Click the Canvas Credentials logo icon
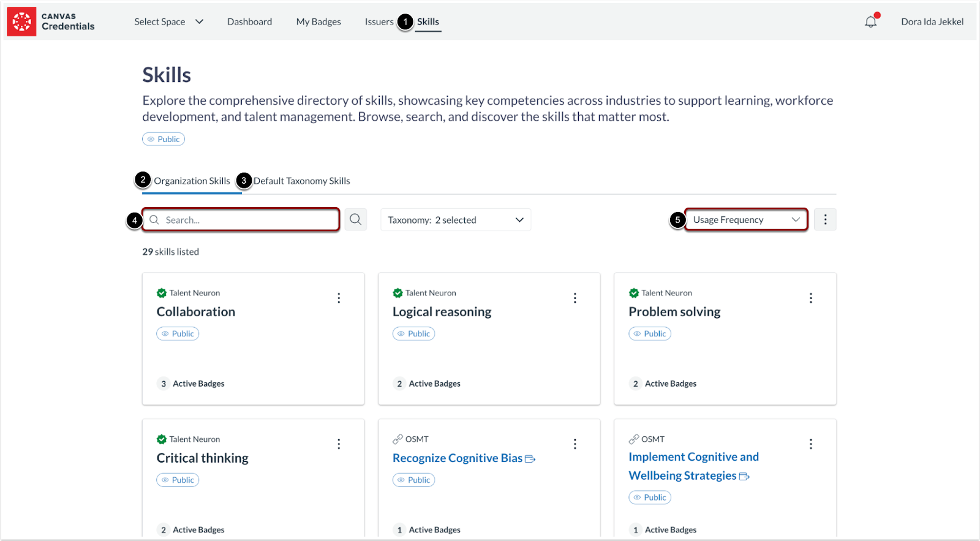This screenshot has height=541, width=980. point(22,22)
